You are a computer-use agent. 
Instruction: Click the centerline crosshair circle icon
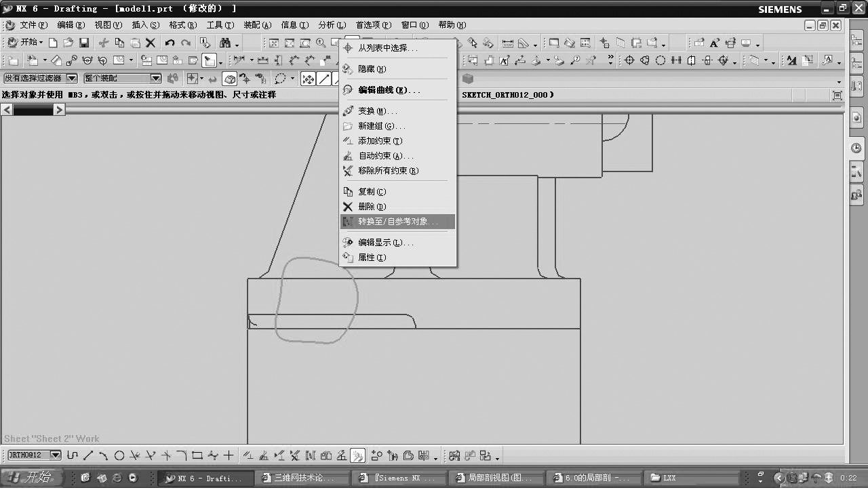click(x=629, y=60)
